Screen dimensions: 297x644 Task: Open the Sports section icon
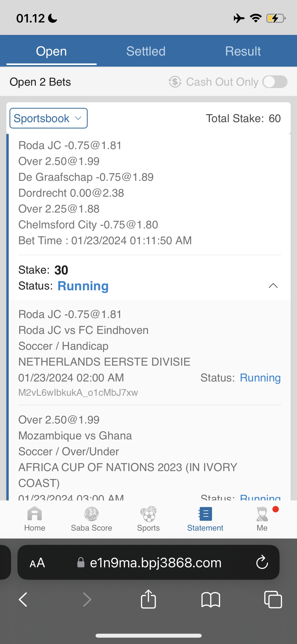[148, 514]
